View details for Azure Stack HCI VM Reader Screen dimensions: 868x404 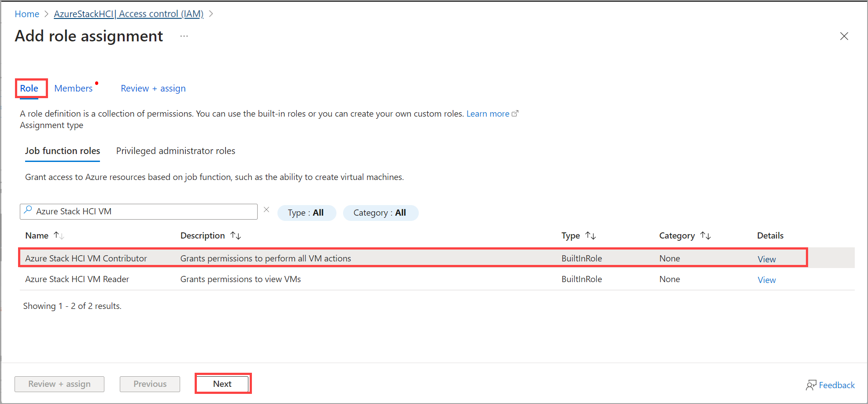point(767,280)
